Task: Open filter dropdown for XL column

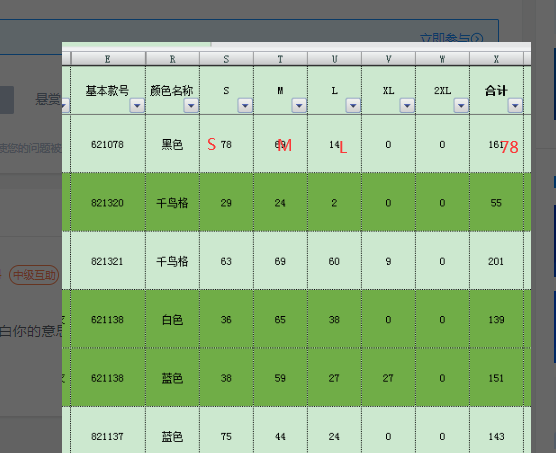Action: coord(407,105)
